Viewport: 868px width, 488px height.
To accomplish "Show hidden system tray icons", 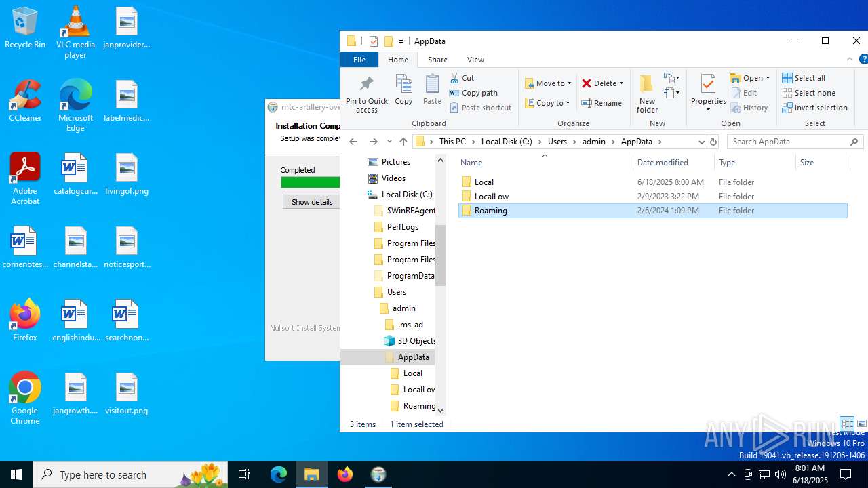I will point(731,474).
